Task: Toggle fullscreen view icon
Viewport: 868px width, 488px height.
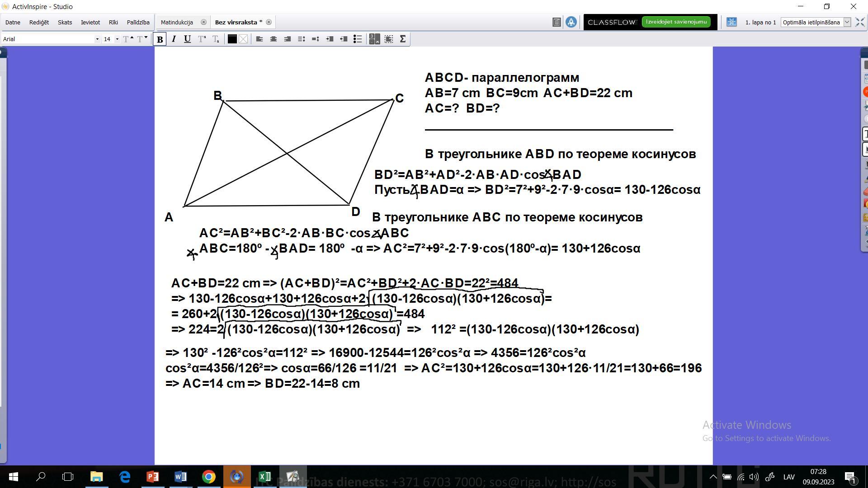Action: 860,22
